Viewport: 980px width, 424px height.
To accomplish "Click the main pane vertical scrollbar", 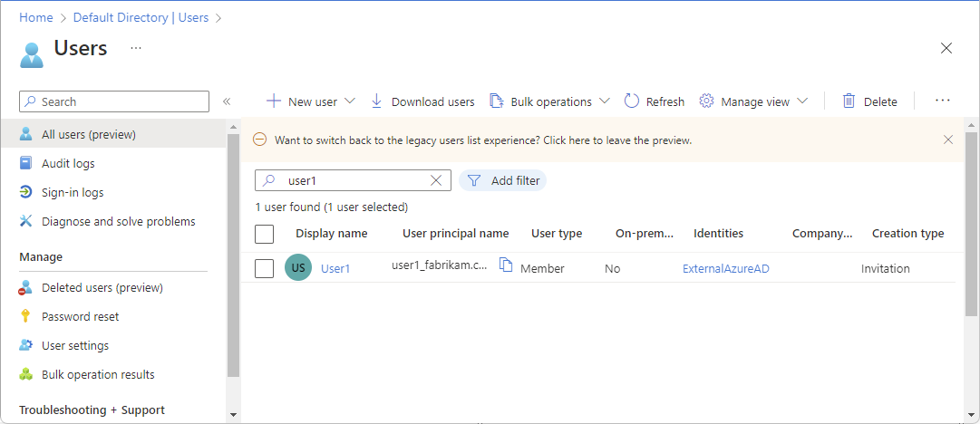I will coord(971,223).
